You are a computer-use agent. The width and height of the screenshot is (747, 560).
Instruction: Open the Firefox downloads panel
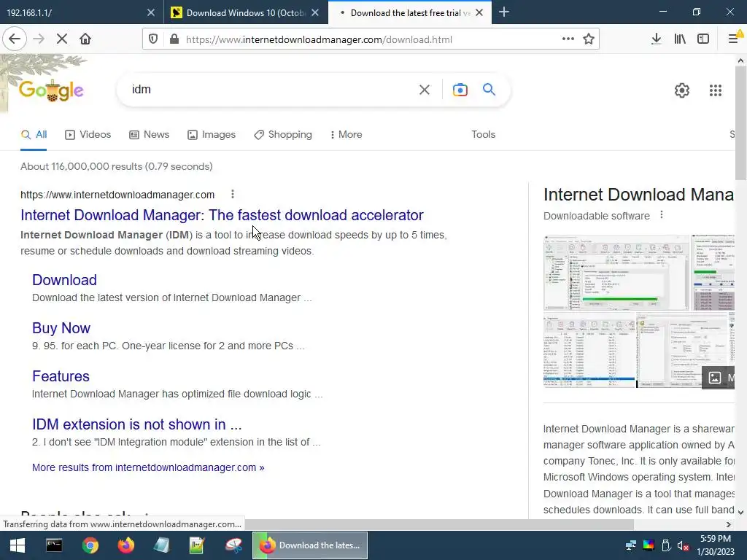coord(657,39)
